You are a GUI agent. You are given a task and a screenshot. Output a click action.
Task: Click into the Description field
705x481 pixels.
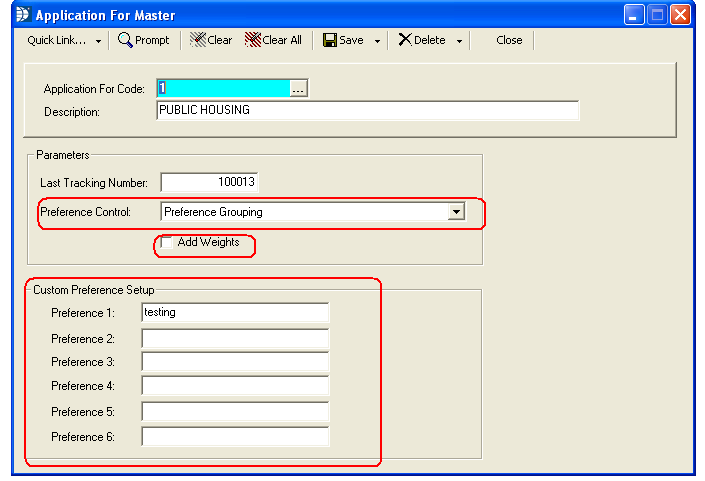[x=367, y=111]
